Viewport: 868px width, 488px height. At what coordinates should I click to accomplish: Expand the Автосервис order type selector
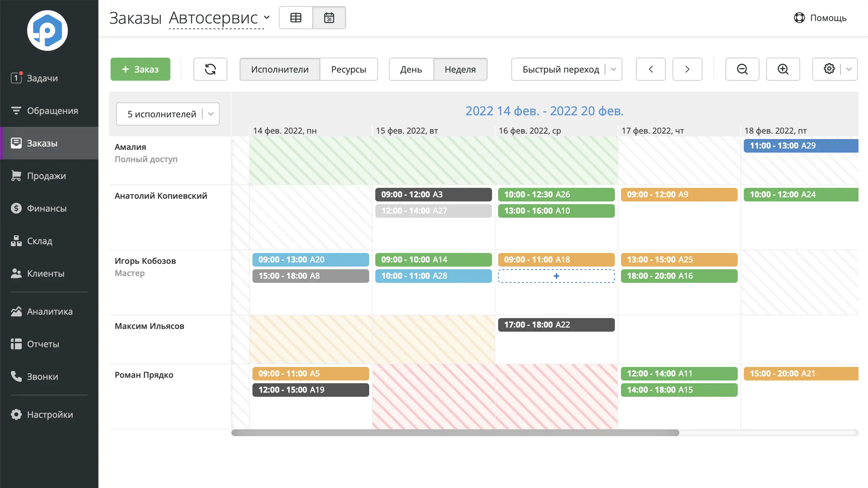[219, 18]
